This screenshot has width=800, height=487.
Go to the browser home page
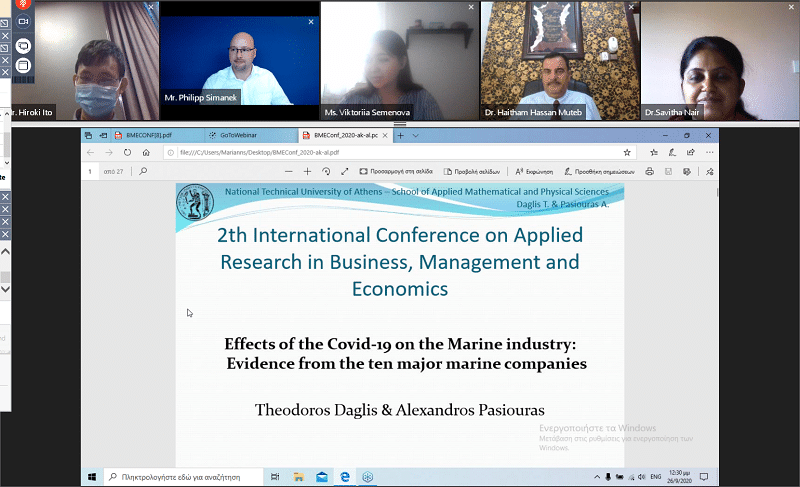[146, 153]
